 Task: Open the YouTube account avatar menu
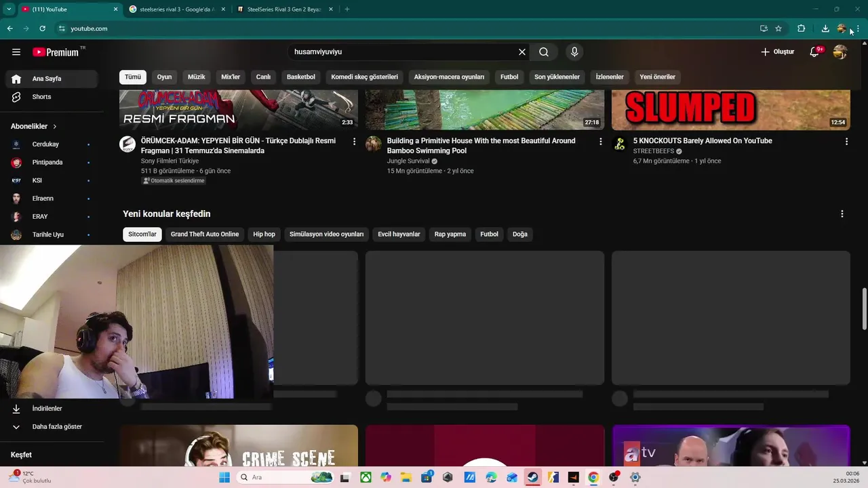click(840, 52)
